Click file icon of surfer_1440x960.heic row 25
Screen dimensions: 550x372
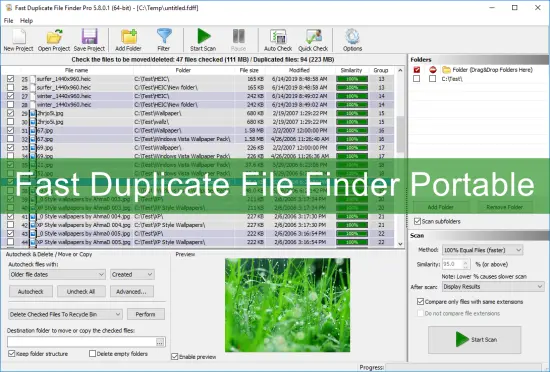point(33,79)
